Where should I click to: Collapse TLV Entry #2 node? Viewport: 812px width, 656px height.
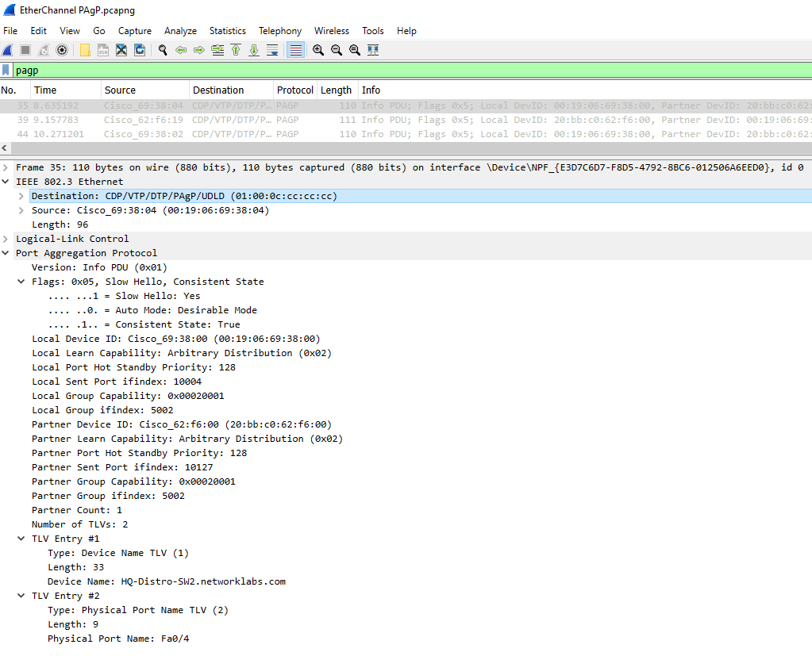(x=21, y=596)
